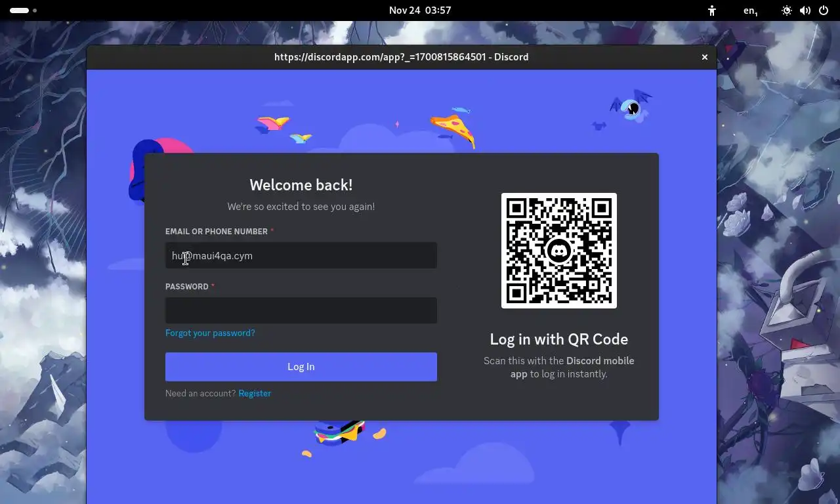Click the Discord login QR code
Viewport: 840px width, 504px height.
559,251
